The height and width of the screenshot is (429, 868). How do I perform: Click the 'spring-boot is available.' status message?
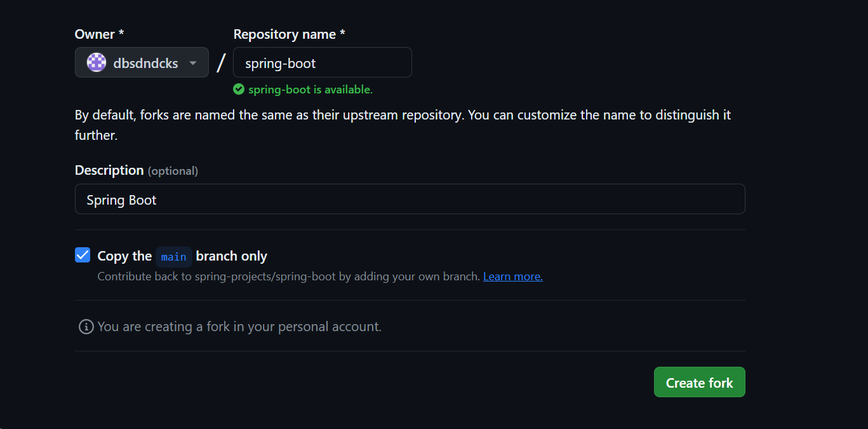pos(310,90)
